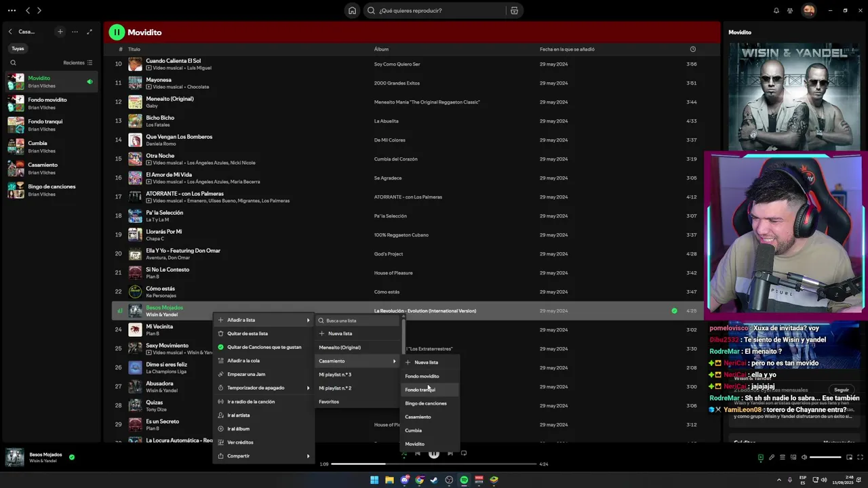Add song to Cumbia in submenu
Screen dimensions: 868x488
(431, 430)
